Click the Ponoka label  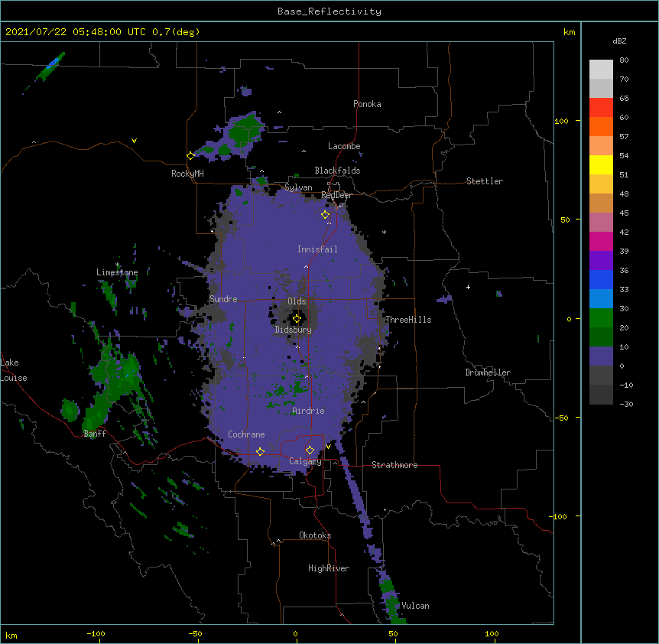coord(367,104)
